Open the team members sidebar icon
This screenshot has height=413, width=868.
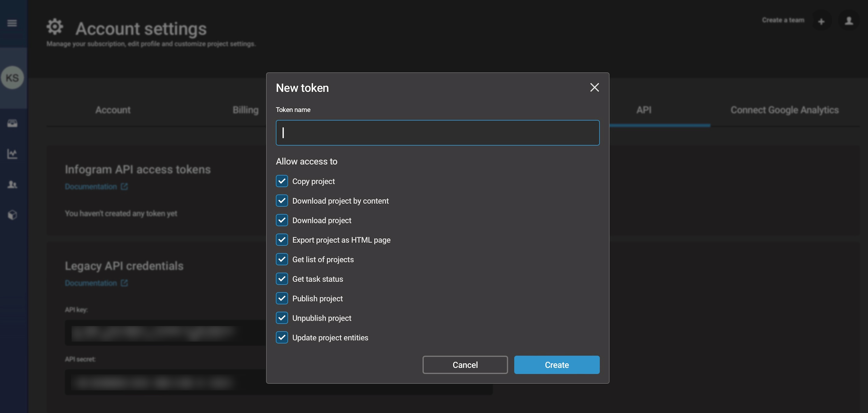pos(12,185)
